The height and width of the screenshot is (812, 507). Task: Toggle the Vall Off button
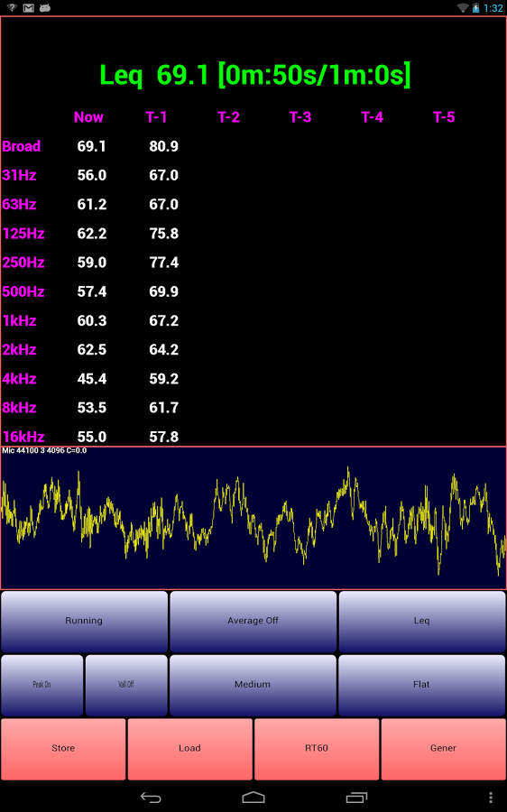(x=126, y=685)
